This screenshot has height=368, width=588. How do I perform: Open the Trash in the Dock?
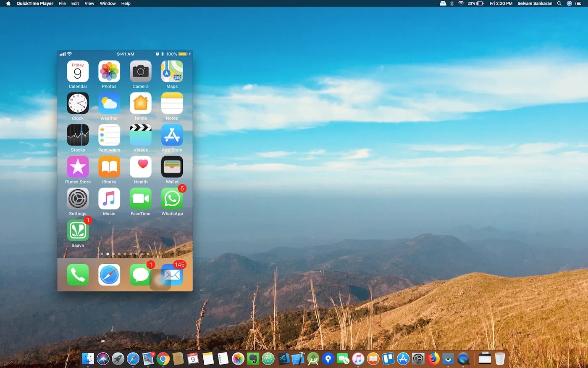pos(500,358)
